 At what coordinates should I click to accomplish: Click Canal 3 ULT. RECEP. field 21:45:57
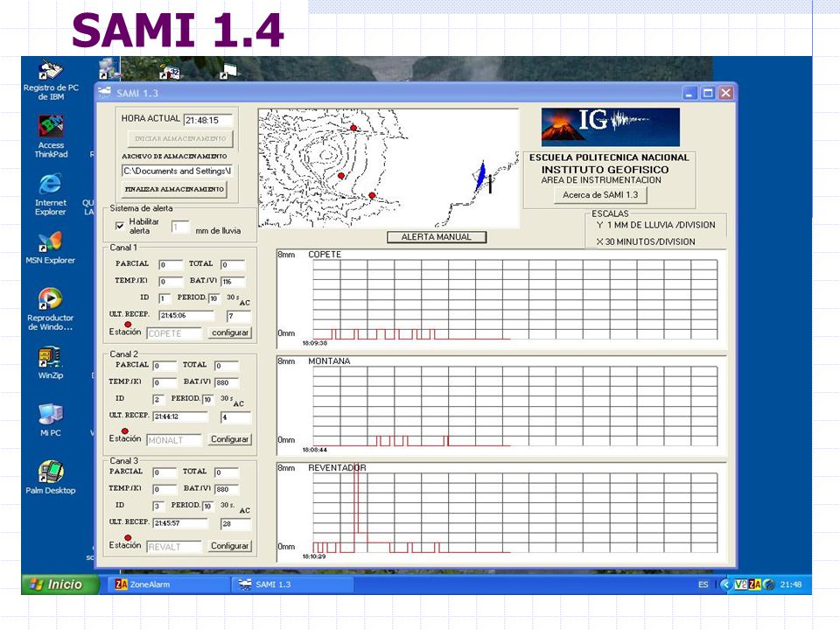tap(180, 523)
